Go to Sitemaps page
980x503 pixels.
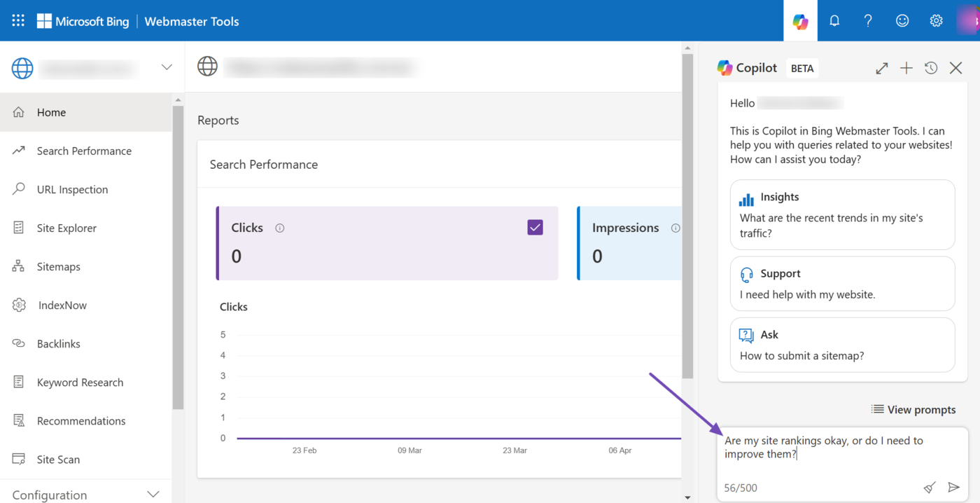point(59,266)
